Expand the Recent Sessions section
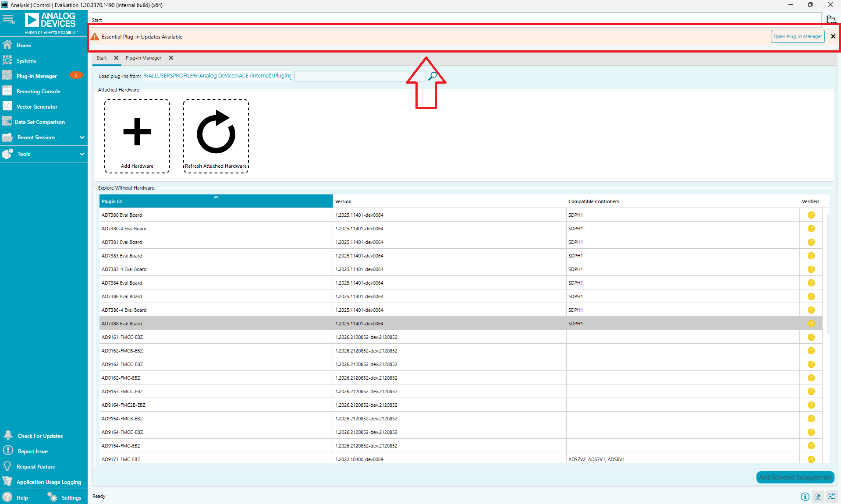The image size is (841, 504). coord(44,137)
